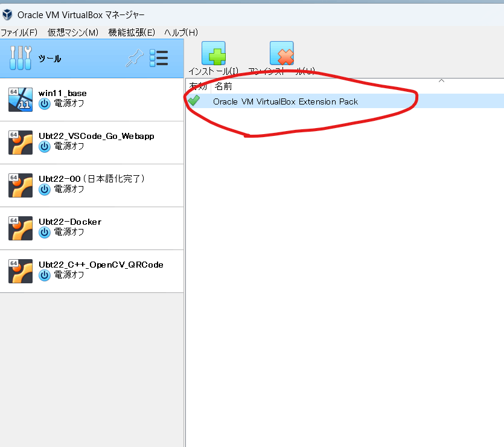Screen dimensions: 504x447
Task: Open the ヘルプ(H) menu
Action: (181, 33)
